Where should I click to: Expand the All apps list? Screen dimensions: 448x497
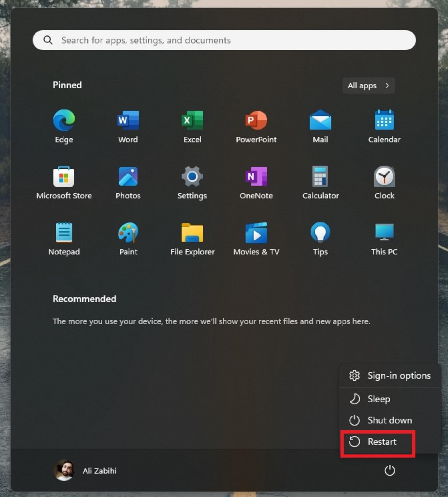click(369, 85)
